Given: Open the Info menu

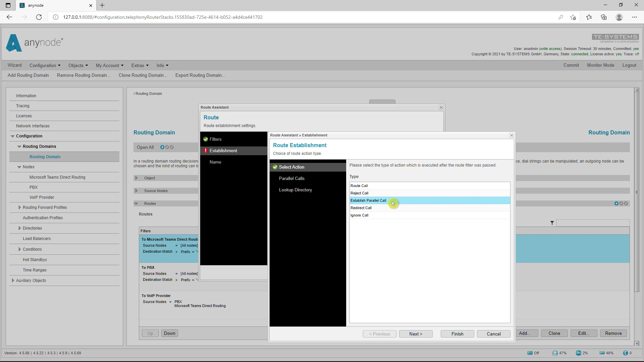Looking at the screenshot, I should coord(162,65).
